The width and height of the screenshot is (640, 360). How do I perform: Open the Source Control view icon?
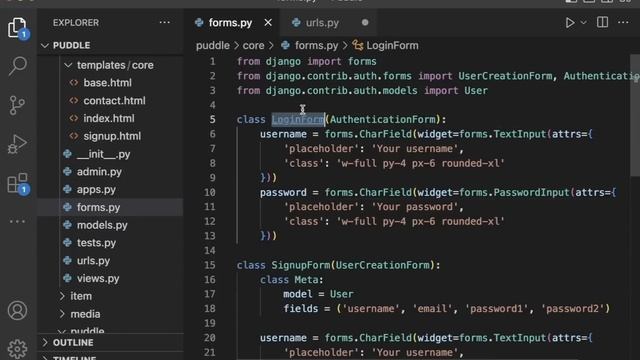click(x=17, y=105)
